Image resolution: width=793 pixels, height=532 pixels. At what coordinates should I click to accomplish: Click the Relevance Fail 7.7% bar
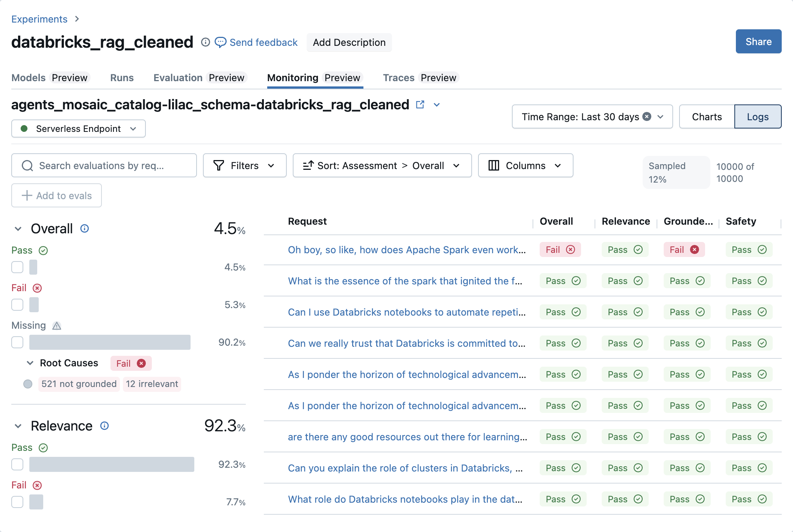[x=36, y=502]
